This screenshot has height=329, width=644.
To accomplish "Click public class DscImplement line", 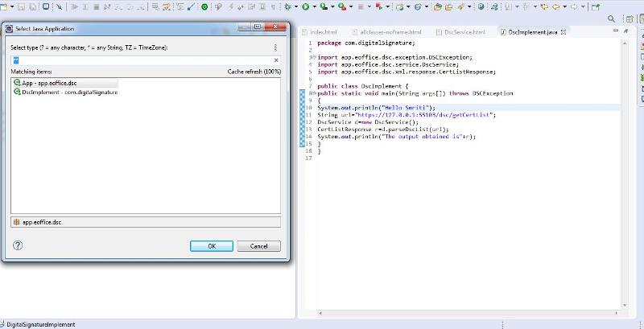I will tap(363, 86).
